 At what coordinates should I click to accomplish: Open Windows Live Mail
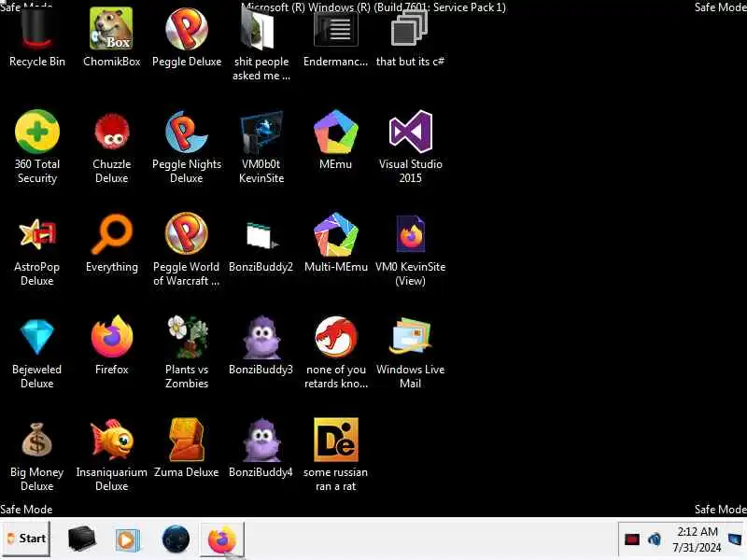(410, 336)
